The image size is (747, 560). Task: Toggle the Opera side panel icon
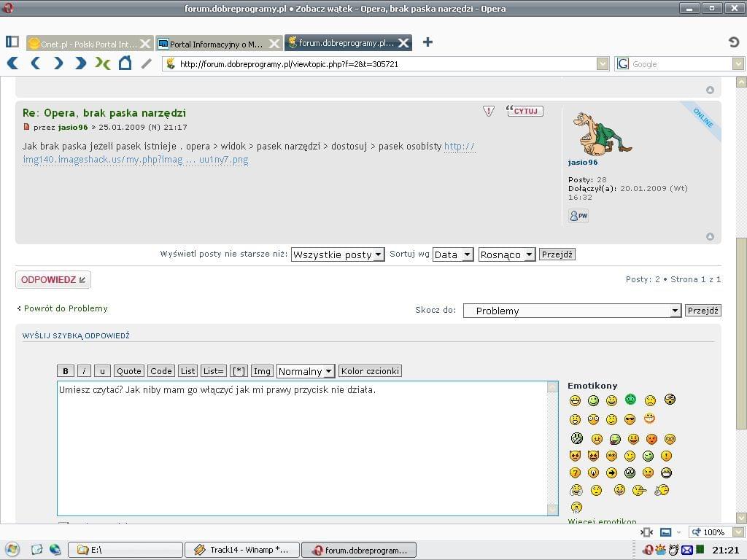(12, 42)
